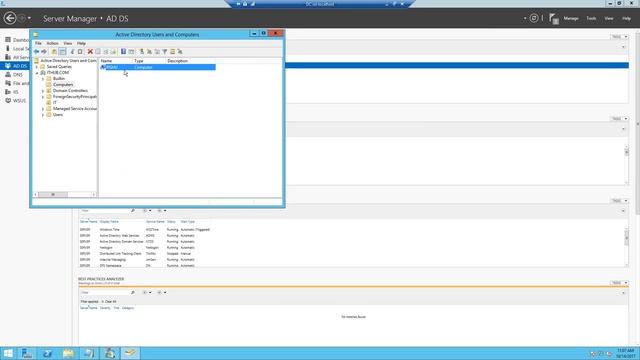This screenshot has width=640, height=360.
Task: Select the Users container in tree
Action: (x=58, y=115)
